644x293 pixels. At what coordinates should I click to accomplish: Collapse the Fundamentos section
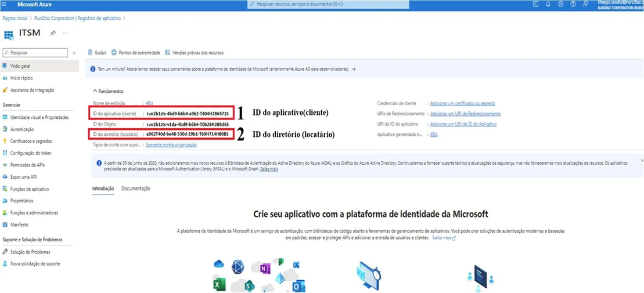coord(109,91)
